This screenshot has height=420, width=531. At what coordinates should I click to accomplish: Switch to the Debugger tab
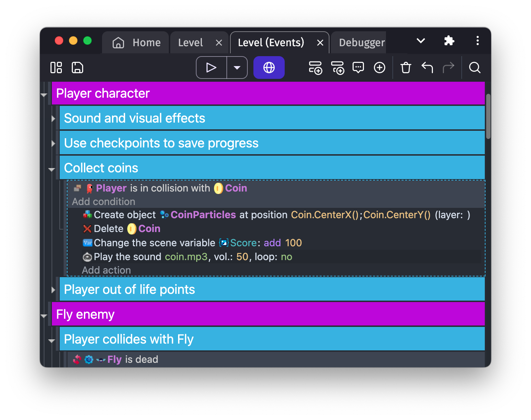coord(361,43)
